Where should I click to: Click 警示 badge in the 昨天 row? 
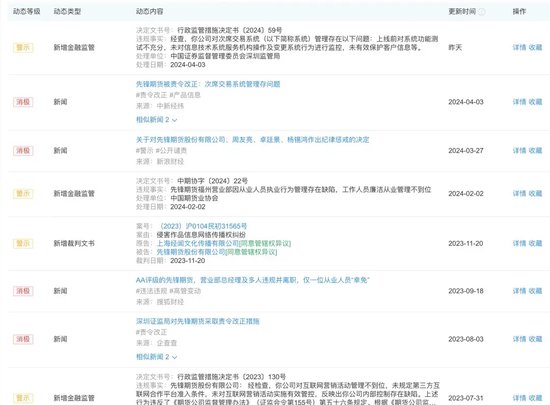pos(23,47)
